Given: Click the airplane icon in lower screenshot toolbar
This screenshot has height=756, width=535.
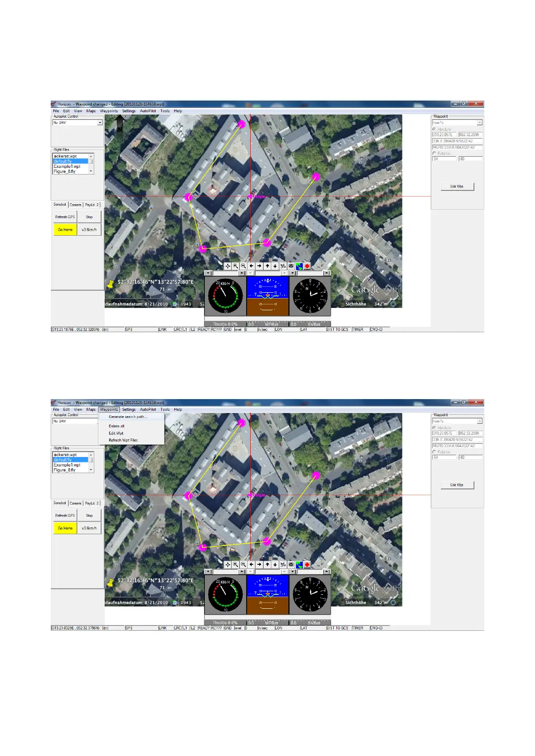Looking at the screenshot, I should pyautogui.click(x=283, y=564).
